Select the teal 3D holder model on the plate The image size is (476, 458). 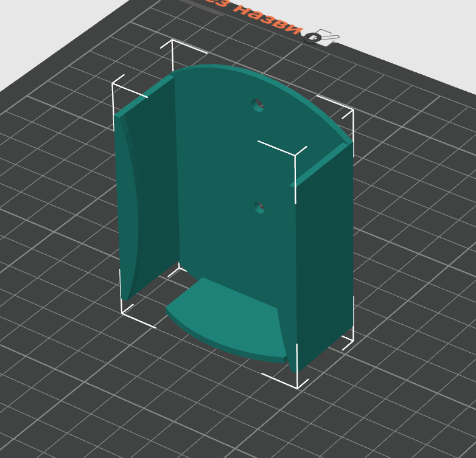(x=234, y=217)
